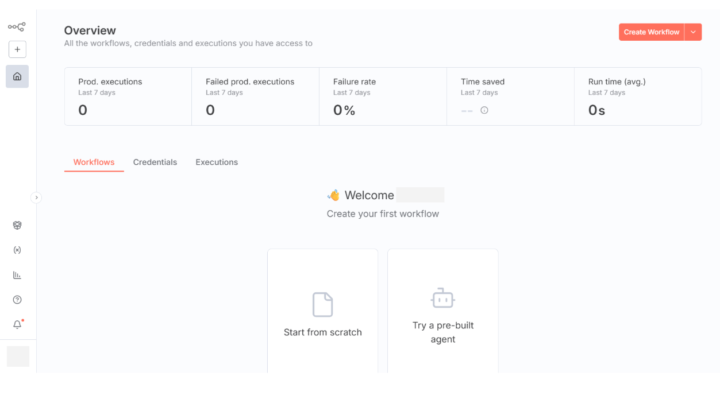Click the Time saved info icon
The height and width of the screenshot is (399, 720).
pyautogui.click(x=484, y=110)
